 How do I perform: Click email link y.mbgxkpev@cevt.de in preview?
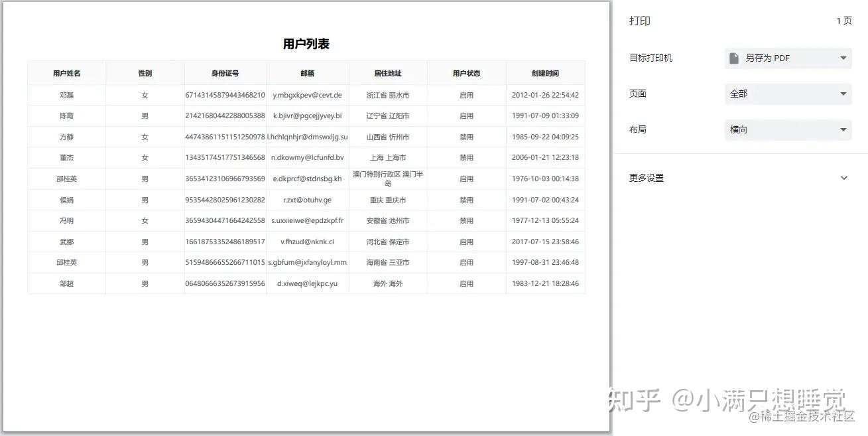(x=308, y=95)
